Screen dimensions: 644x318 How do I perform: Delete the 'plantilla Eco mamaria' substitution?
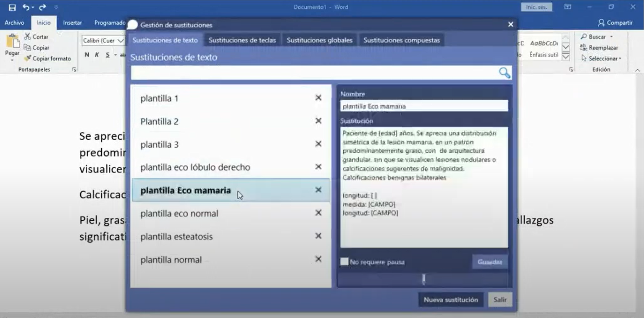pyautogui.click(x=318, y=190)
